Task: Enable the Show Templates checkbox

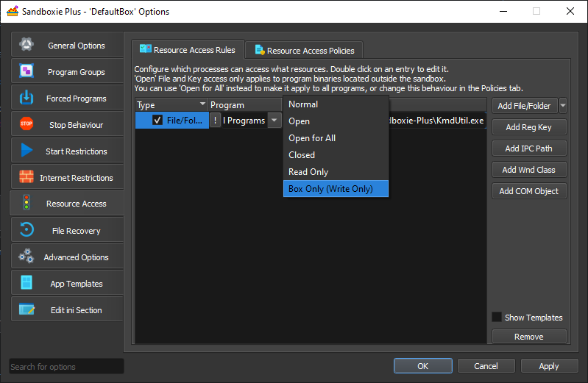Action: tap(497, 317)
